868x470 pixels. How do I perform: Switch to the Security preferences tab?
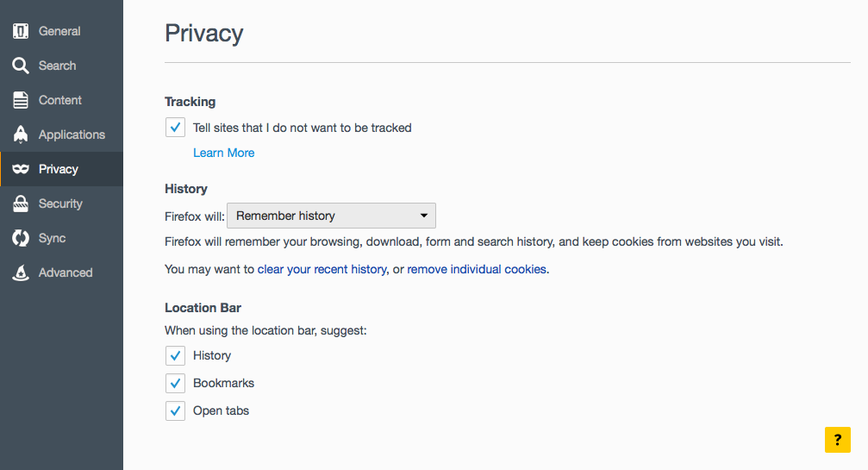61,204
